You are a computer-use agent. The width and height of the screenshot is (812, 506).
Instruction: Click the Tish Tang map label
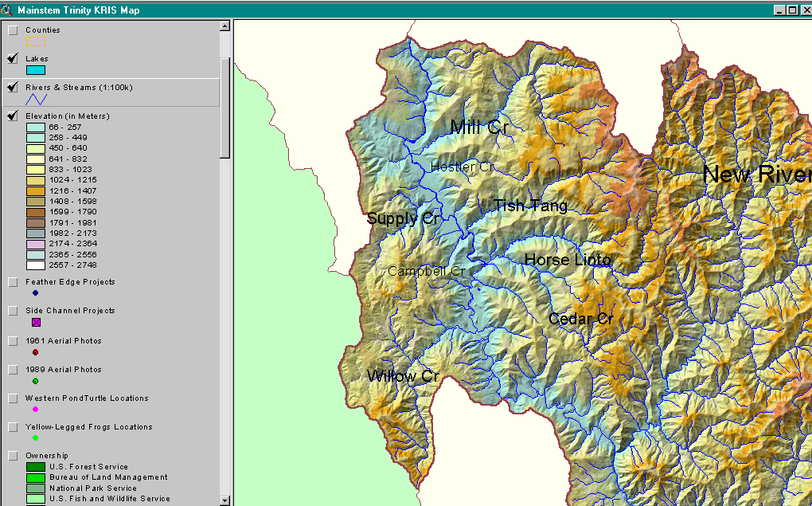pos(530,206)
